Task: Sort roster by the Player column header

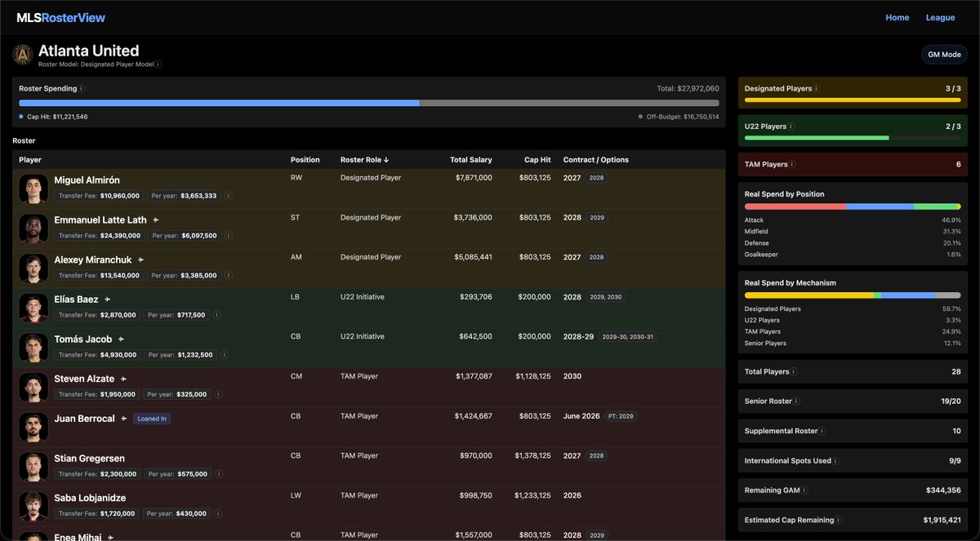Action: click(x=30, y=160)
